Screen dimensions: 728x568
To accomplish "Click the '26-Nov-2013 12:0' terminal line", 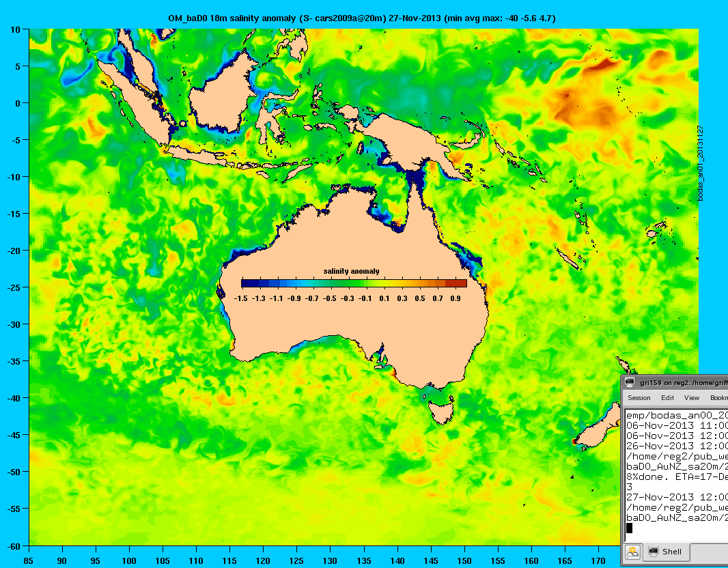I will tap(677, 446).
